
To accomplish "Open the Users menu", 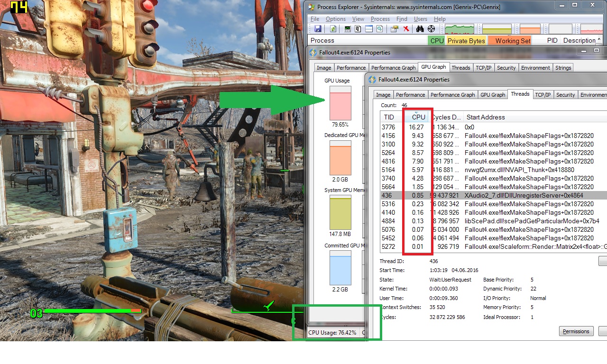I will pos(421,19).
